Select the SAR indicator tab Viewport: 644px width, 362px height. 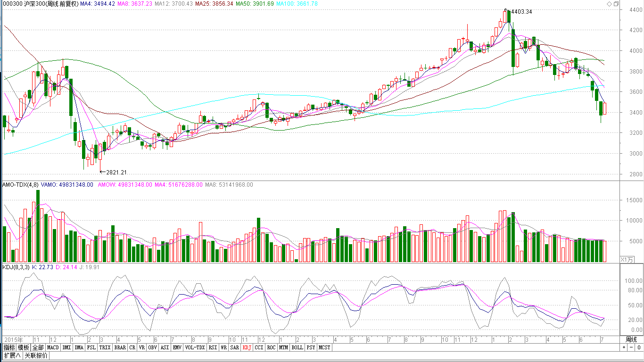(234, 347)
